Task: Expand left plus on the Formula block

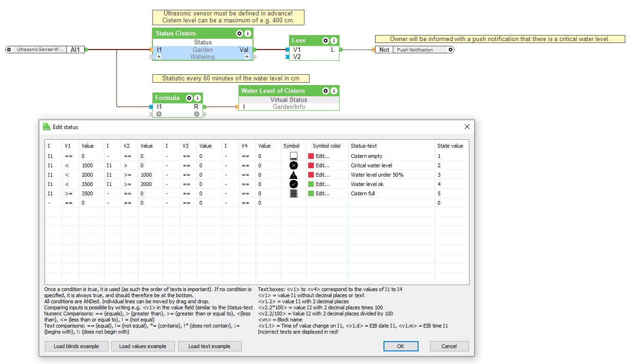Action: click(159, 114)
